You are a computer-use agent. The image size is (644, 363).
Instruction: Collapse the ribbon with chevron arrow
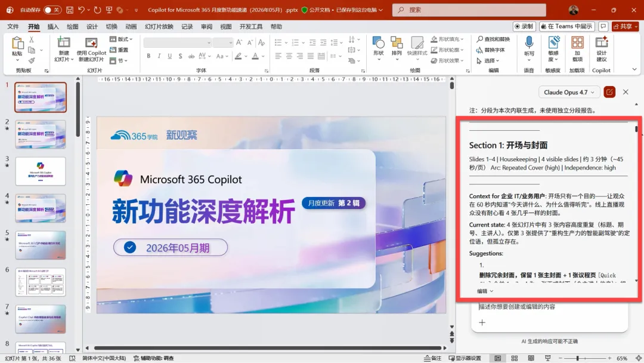click(634, 69)
